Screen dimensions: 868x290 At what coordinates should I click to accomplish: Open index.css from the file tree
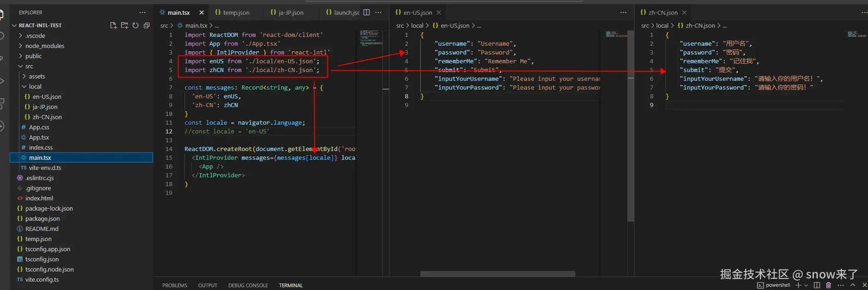(x=81, y=147)
